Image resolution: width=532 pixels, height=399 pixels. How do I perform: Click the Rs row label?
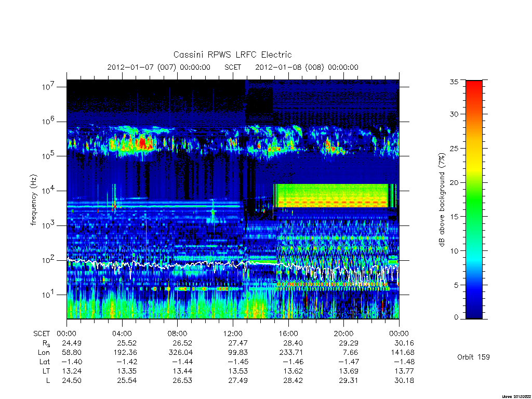[x=46, y=343]
